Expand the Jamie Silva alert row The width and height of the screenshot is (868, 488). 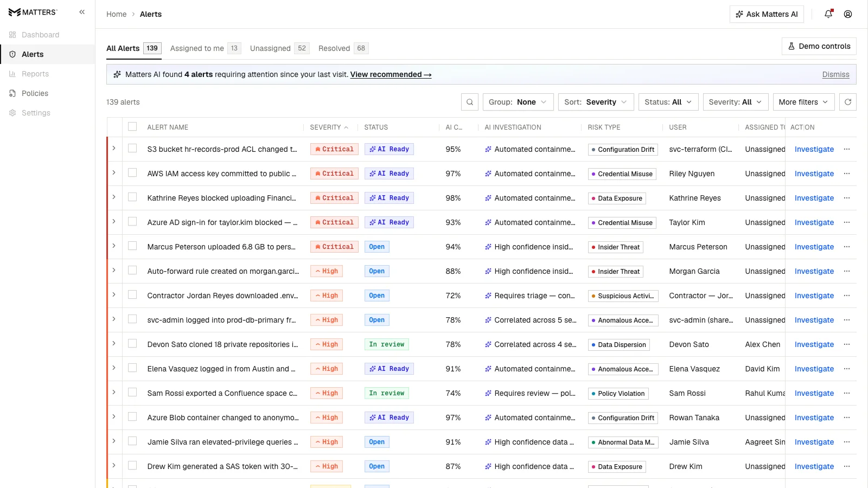[x=114, y=441]
